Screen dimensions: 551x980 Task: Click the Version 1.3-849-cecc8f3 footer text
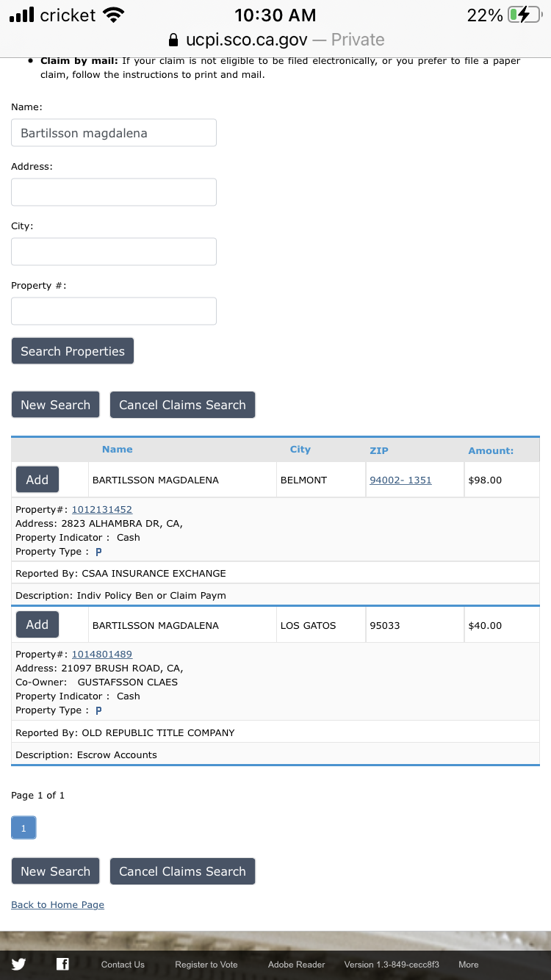point(392,965)
